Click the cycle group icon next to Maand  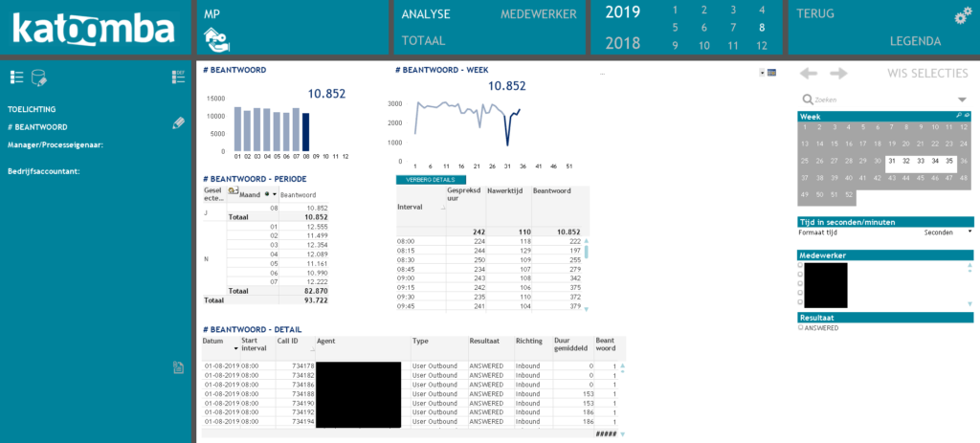click(x=234, y=190)
